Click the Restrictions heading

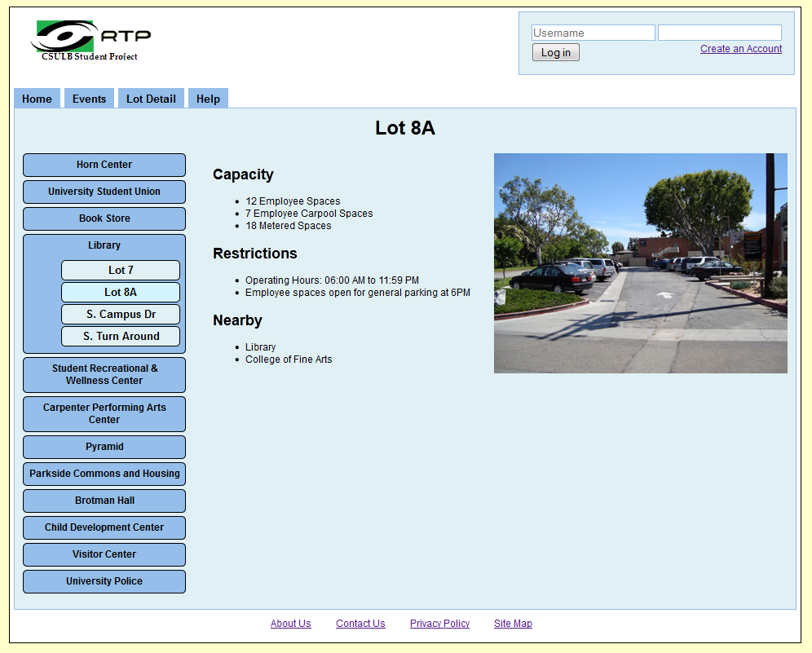pyautogui.click(x=255, y=254)
